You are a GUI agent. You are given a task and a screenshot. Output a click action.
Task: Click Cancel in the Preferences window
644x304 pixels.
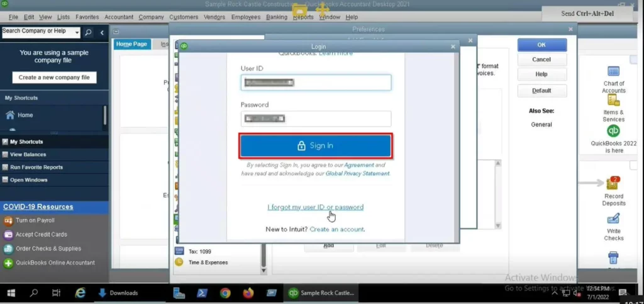coord(541,60)
